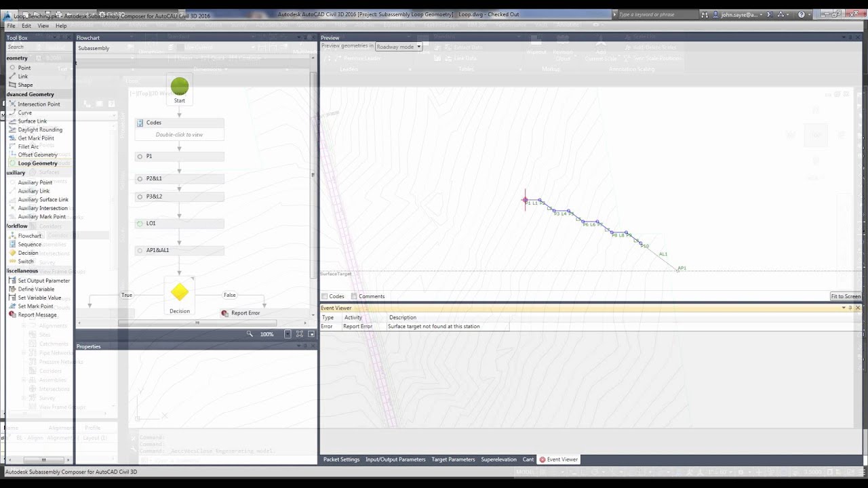Select the Get Mark Point tool

pyautogui.click(x=36, y=138)
